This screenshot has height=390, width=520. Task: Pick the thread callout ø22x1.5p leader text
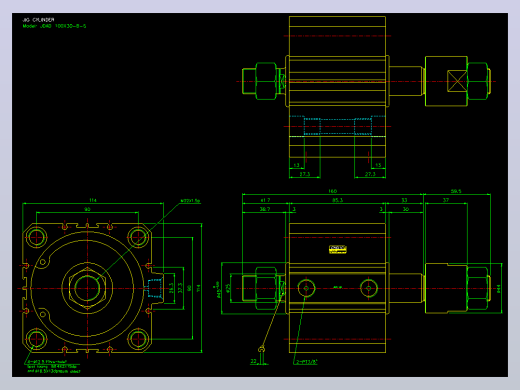click(190, 201)
